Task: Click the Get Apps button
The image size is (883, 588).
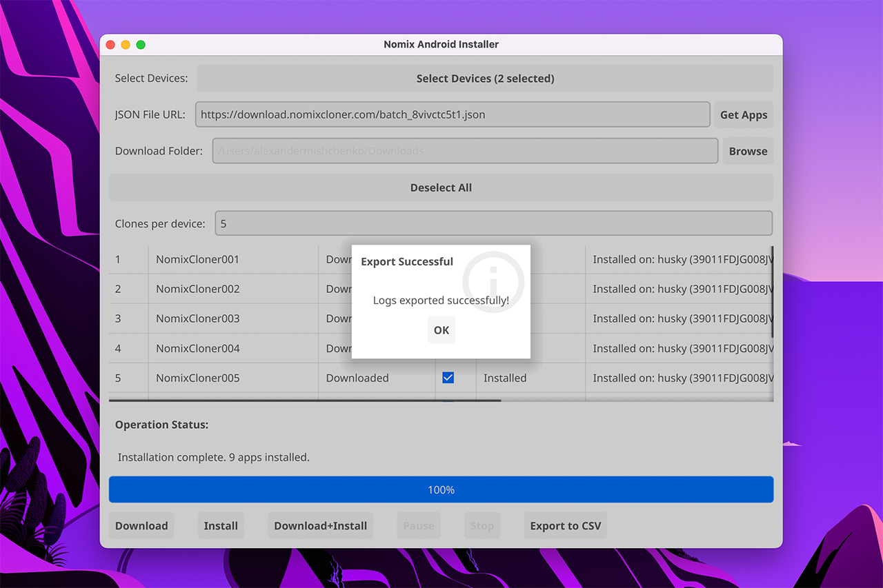Action: [x=744, y=114]
